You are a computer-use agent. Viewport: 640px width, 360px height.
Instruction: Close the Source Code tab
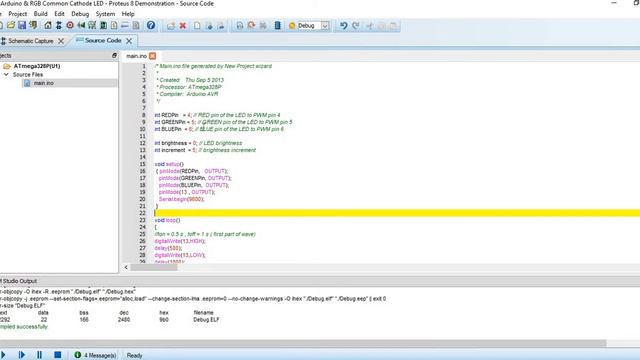tap(129, 41)
